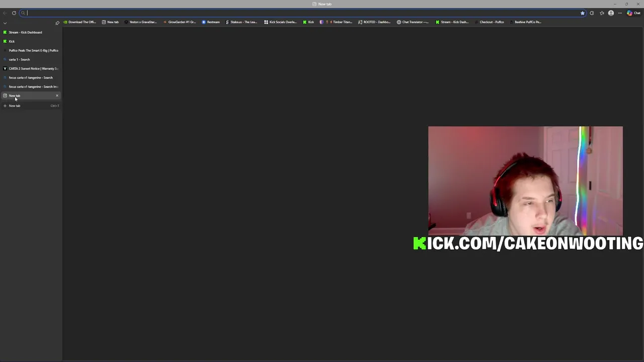Viewport: 644px width, 362px height.
Task: Toggle the favorite star in the address bar
Action: [583, 13]
